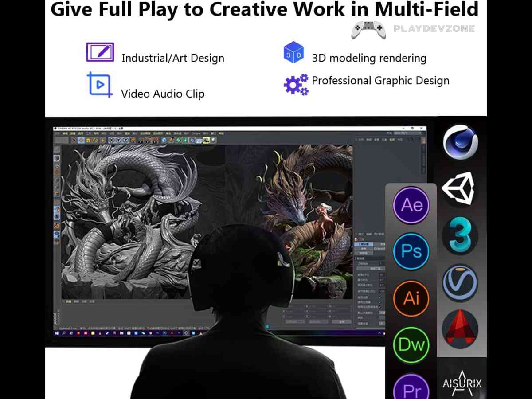Select the blue 3D cube icon

pyautogui.click(x=293, y=52)
